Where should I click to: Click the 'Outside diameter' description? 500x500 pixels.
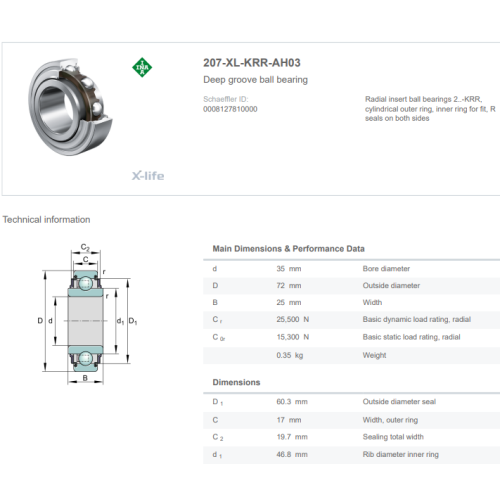coord(391,286)
